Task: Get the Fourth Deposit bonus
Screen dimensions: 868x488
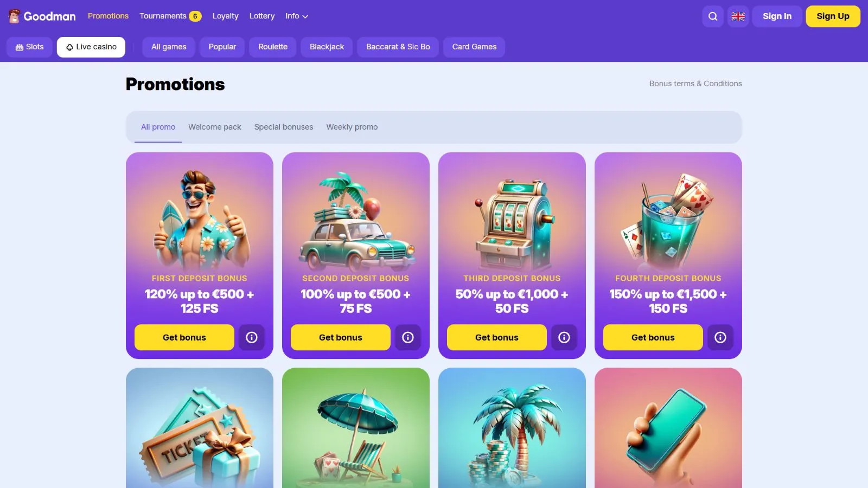Action: tap(653, 337)
